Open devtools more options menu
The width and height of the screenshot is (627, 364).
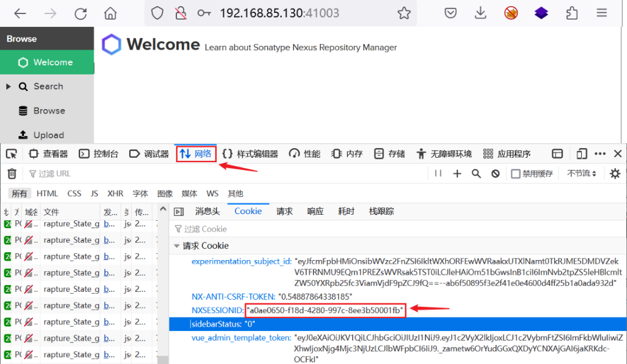[600, 154]
